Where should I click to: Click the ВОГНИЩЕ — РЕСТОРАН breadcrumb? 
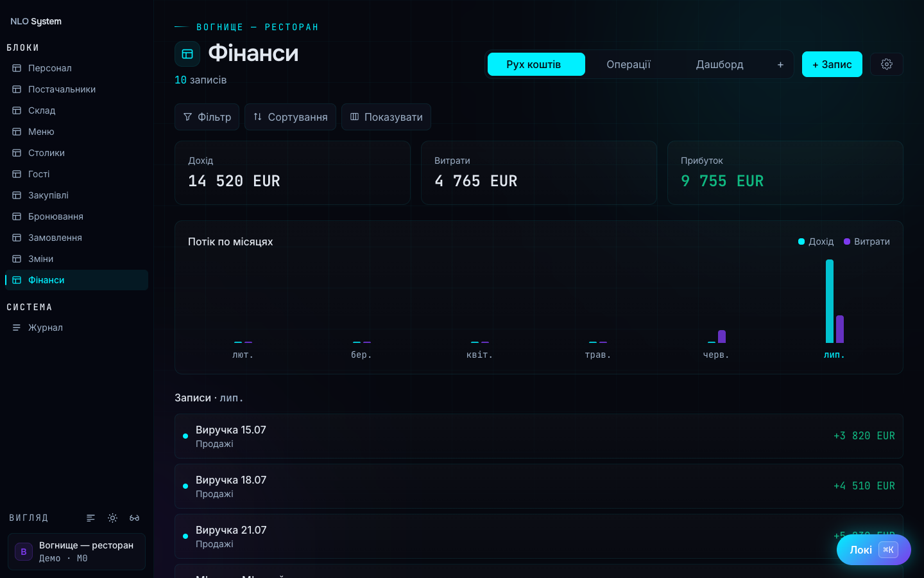(x=257, y=27)
